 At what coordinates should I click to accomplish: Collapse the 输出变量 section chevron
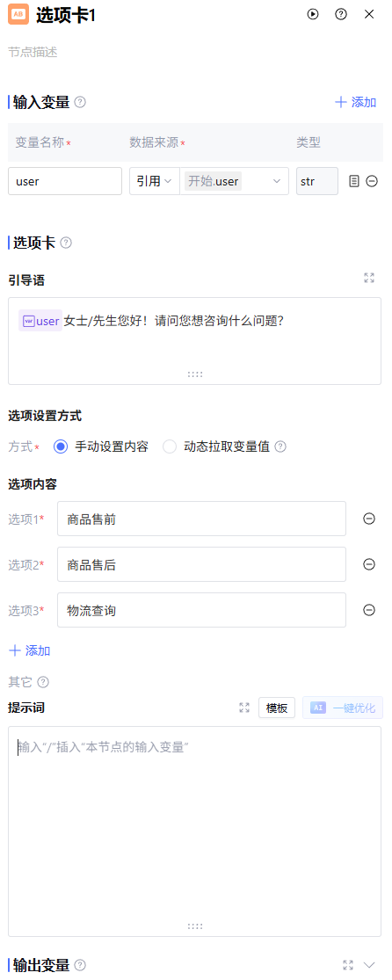coord(369,964)
